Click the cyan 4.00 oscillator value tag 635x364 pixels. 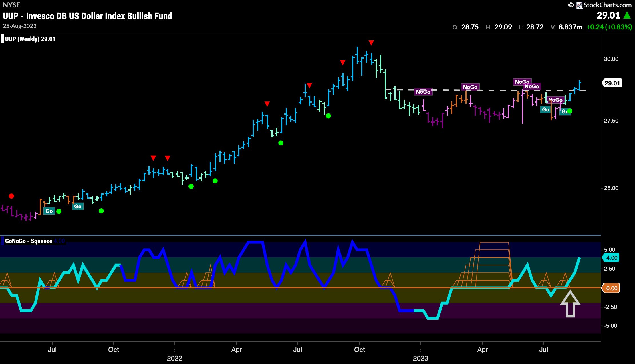(611, 258)
